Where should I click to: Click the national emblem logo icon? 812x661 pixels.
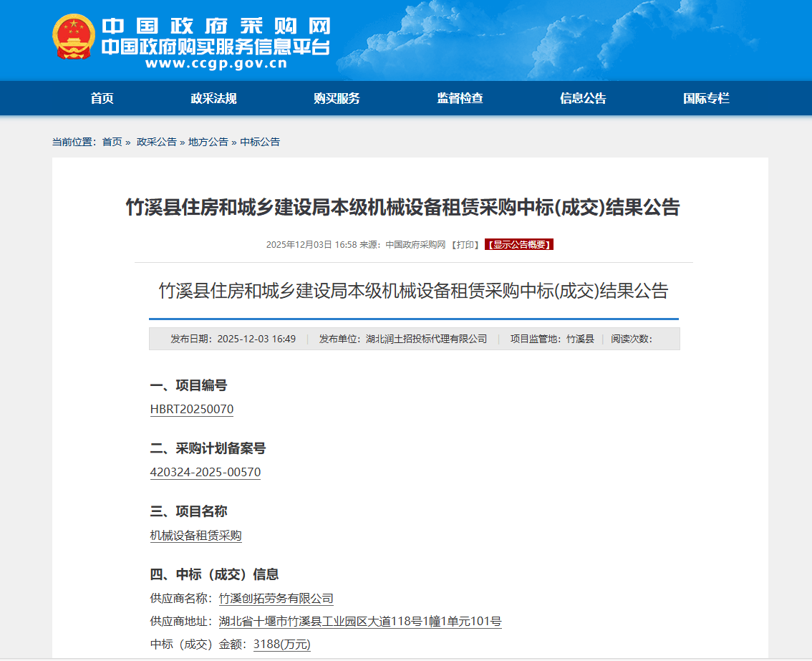74,37
